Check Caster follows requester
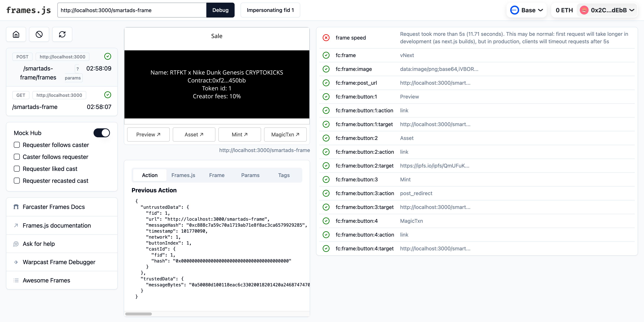This screenshot has width=644, height=322. click(17, 157)
